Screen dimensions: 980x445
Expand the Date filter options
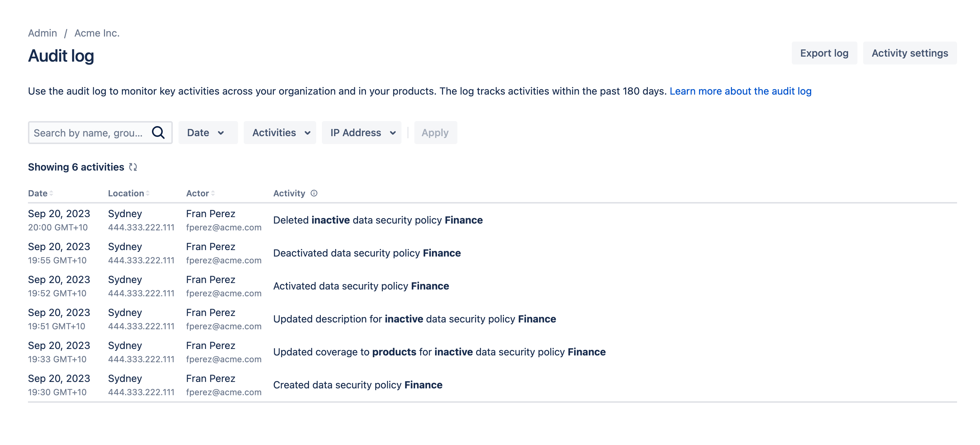206,132
